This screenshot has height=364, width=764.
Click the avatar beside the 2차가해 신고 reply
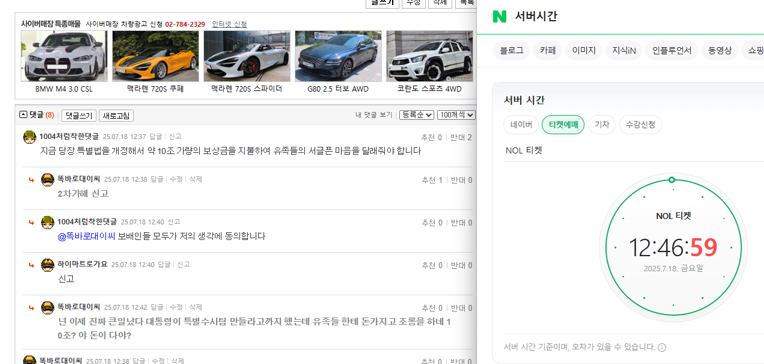[47, 179]
